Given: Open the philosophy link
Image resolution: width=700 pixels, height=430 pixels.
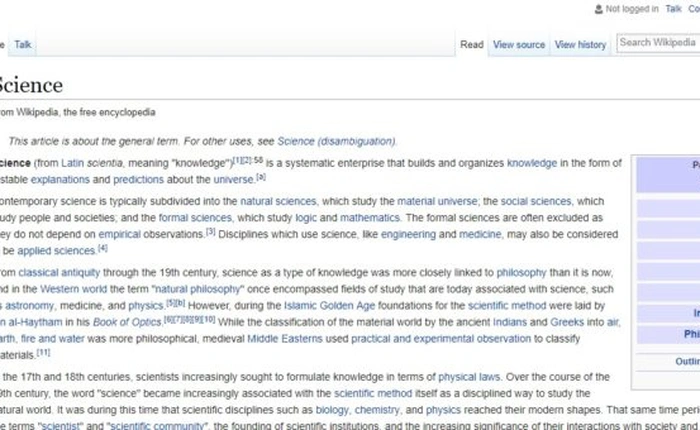Looking at the screenshot, I should tap(521, 273).
